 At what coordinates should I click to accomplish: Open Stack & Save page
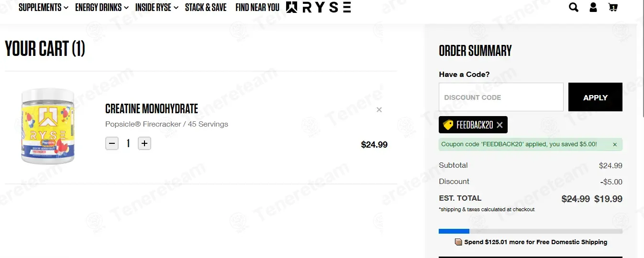(206, 7)
